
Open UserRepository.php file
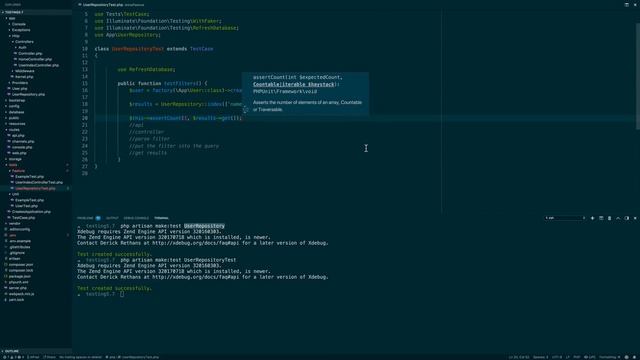tap(28, 94)
